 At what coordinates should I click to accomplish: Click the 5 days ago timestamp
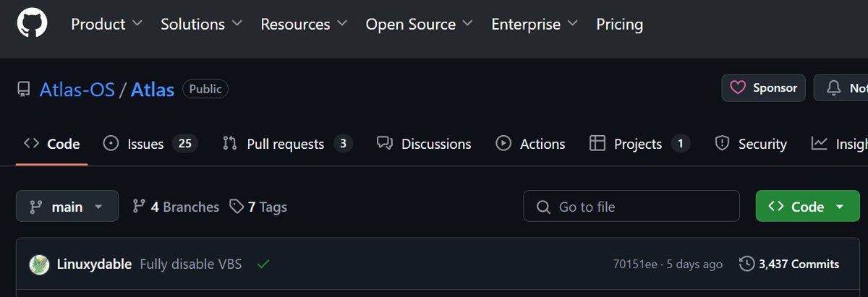pyautogui.click(x=695, y=264)
